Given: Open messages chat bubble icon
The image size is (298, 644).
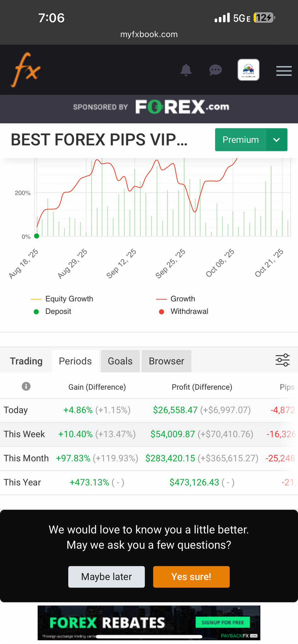Looking at the screenshot, I should [x=216, y=70].
